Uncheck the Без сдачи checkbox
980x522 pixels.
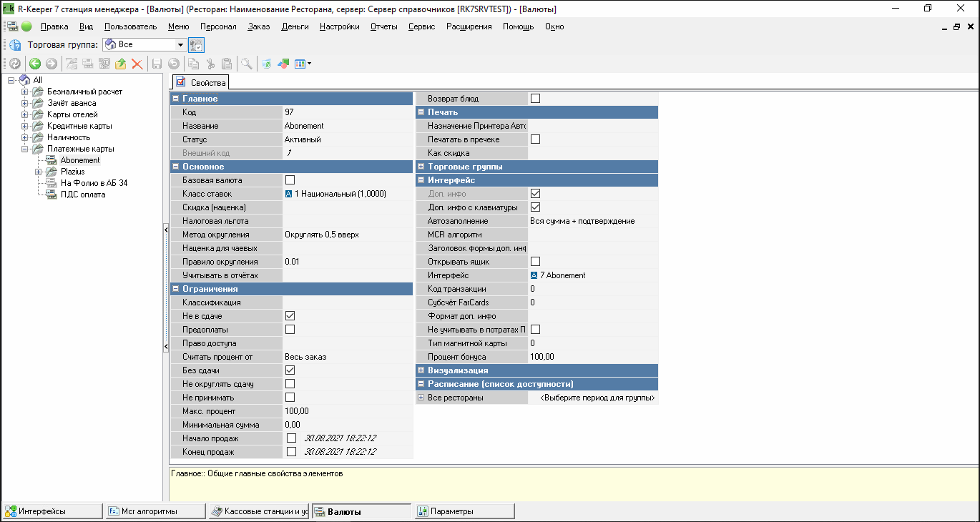tap(290, 370)
